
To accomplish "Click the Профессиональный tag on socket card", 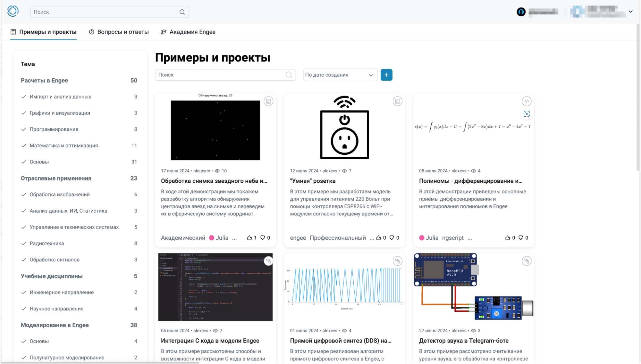I will coord(338,238).
